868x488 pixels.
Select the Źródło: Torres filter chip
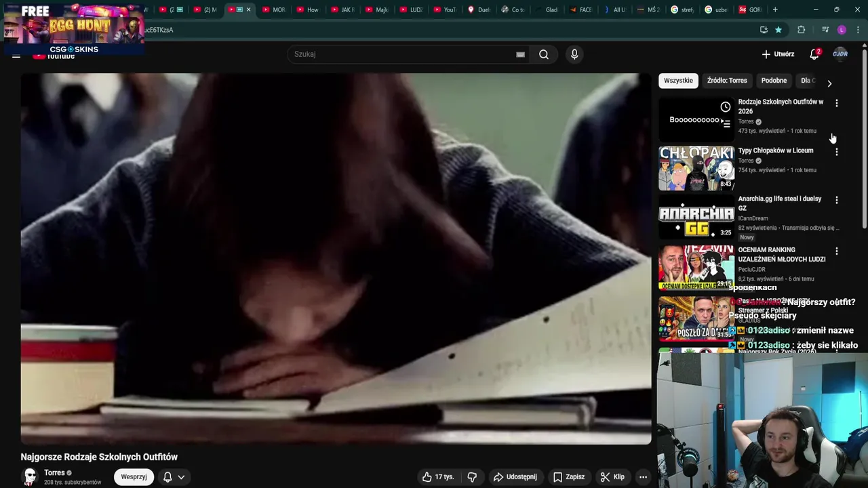[727, 81]
